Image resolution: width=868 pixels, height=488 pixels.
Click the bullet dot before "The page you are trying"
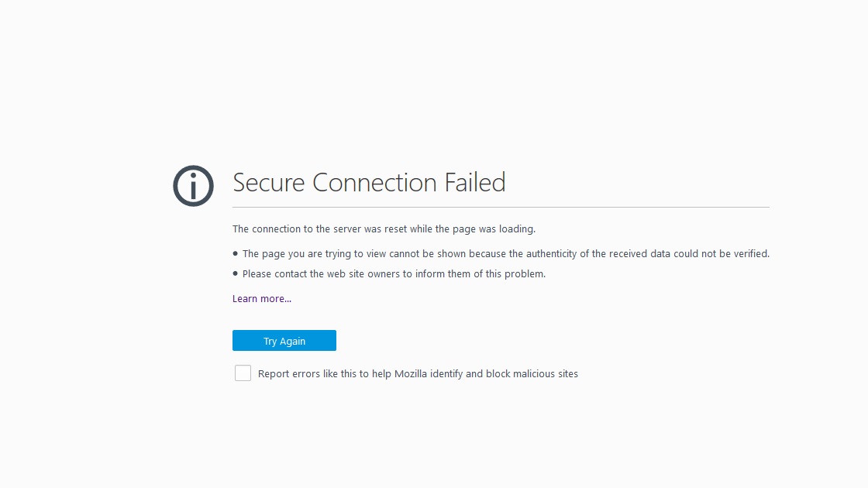236,253
